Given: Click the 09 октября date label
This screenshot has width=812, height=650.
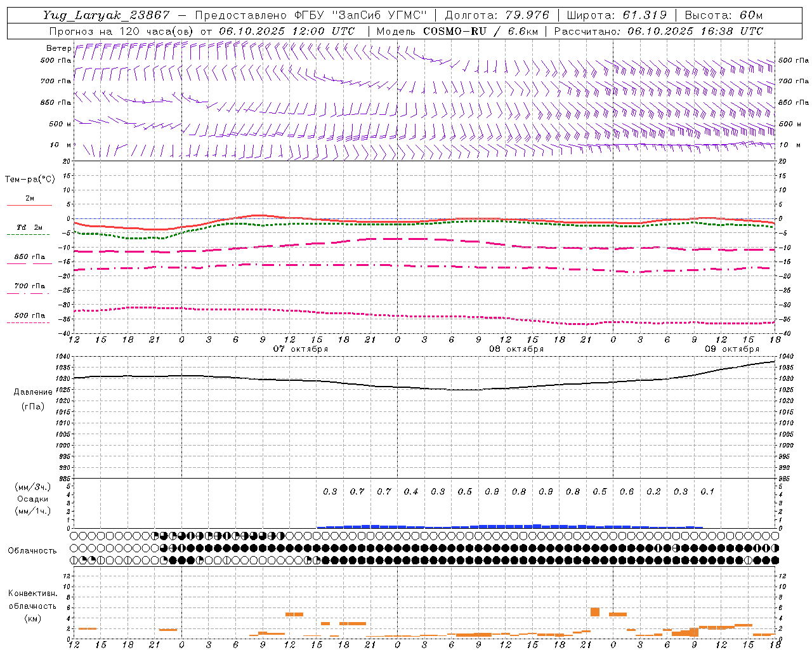Looking at the screenshot, I should [x=732, y=349].
